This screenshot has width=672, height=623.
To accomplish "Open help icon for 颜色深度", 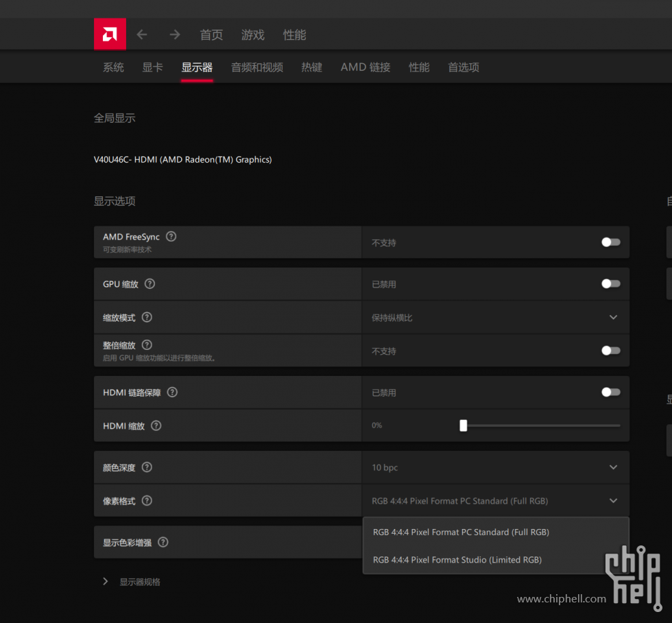I will 147,467.
